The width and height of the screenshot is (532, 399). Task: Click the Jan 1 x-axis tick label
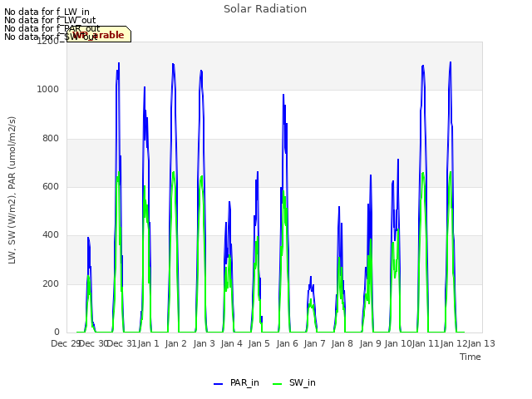[x=149, y=343]
